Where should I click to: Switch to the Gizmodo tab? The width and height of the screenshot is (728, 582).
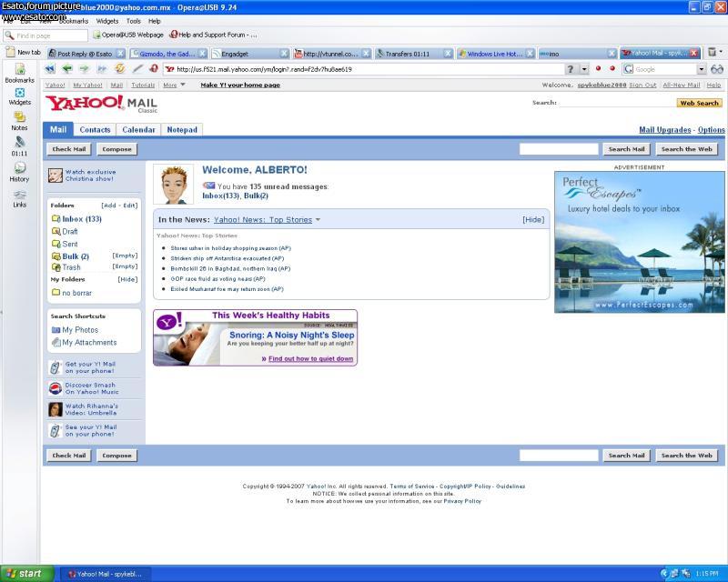click(167, 54)
